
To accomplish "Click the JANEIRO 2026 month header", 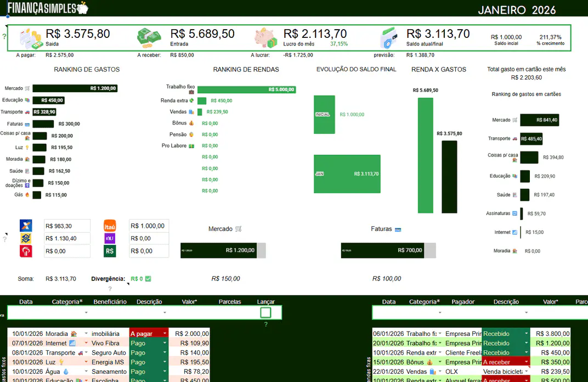I will coord(517,10).
